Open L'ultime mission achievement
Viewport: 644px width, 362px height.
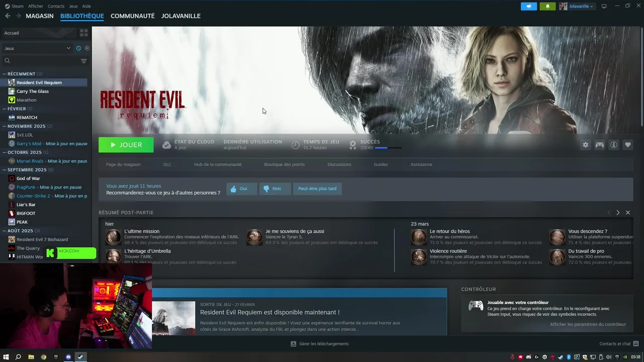(142, 231)
